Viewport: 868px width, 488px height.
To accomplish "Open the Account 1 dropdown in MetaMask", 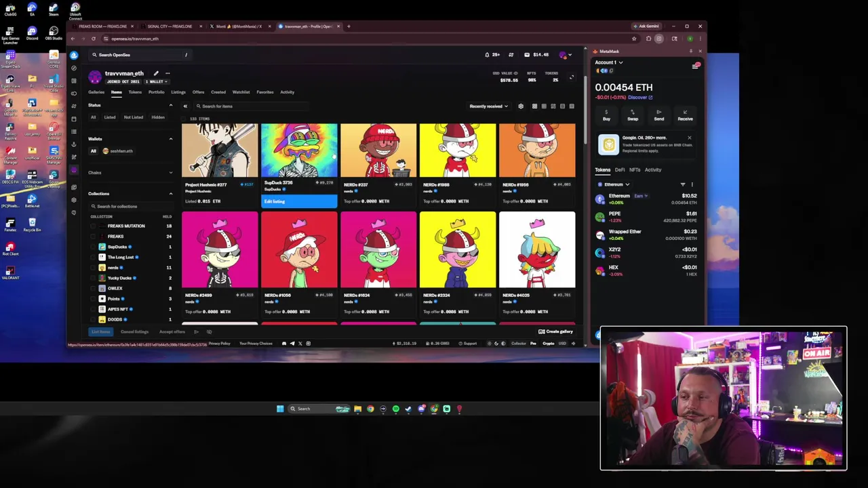I will [609, 62].
